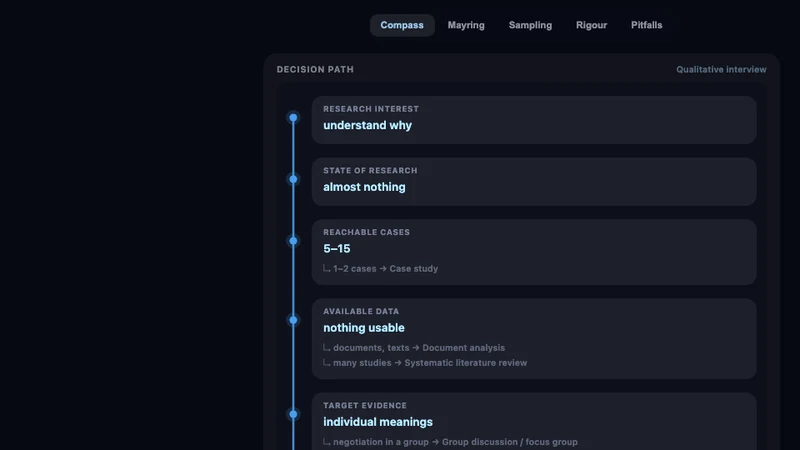Image resolution: width=800 pixels, height=450 pixels.
Task: Click the Research Interest timeline dot
Action: [x=293, y=118]
